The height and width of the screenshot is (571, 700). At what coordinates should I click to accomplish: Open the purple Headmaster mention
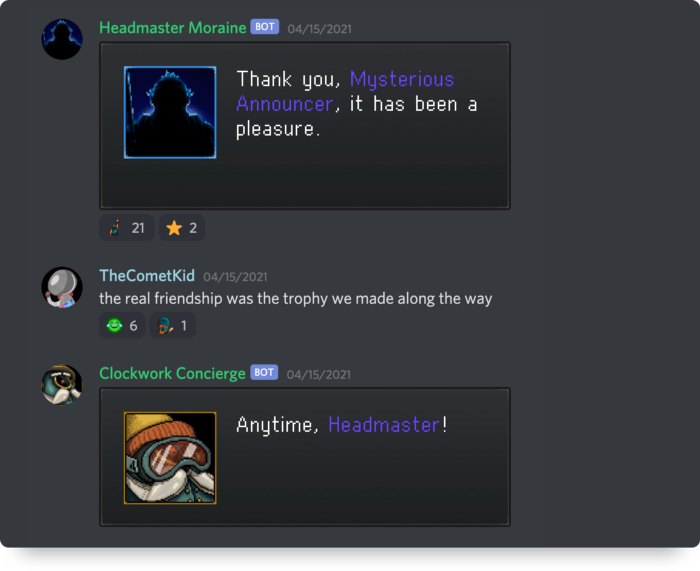[x=384, y=425]
